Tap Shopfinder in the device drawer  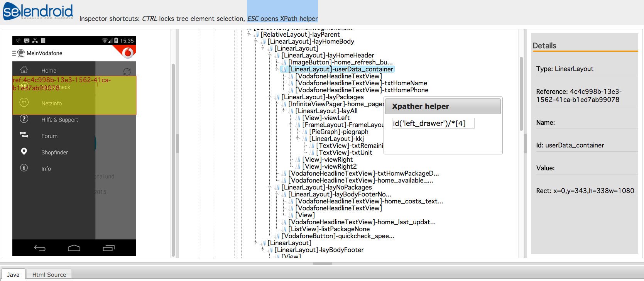tap(54, 152)
